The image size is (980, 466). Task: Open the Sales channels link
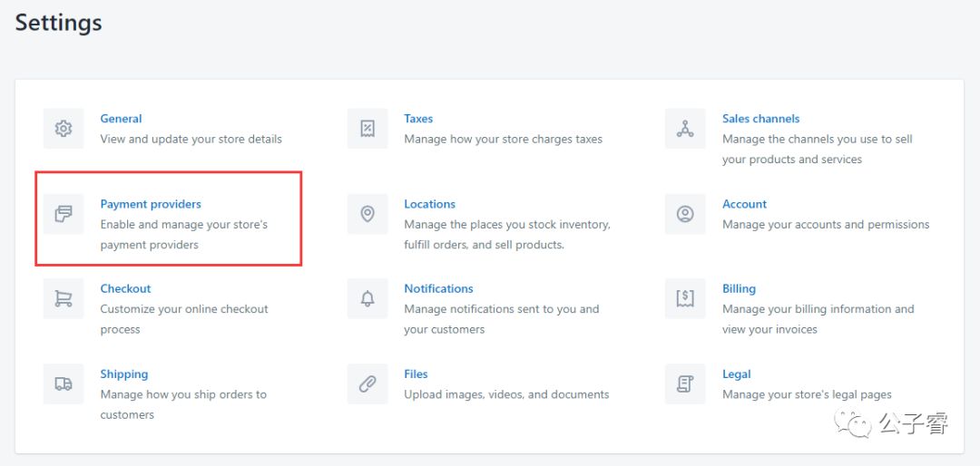[x=760, y=119]
